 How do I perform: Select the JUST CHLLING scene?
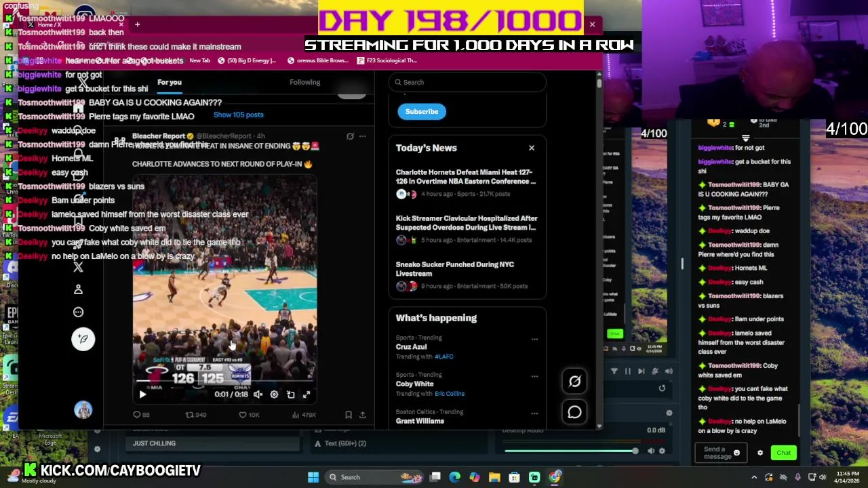[212, 443]
